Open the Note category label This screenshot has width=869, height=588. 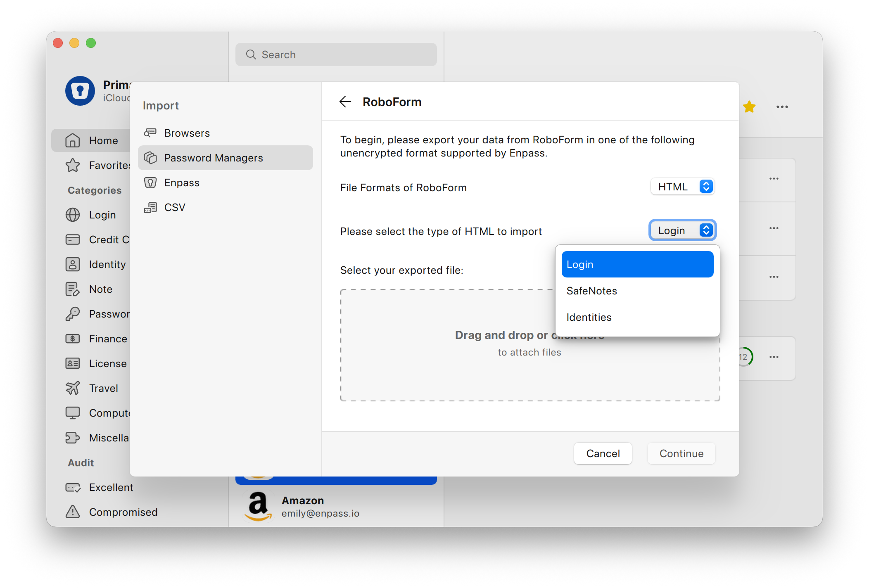(101, 289)
